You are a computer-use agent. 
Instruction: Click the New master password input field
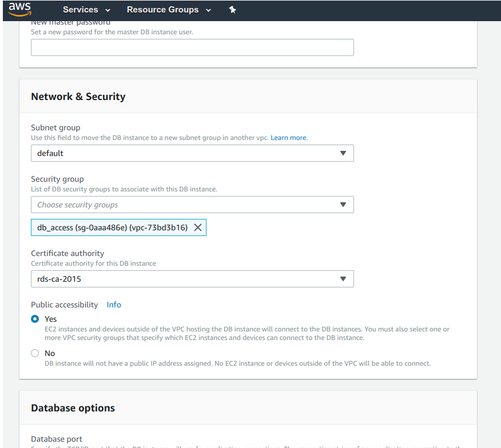pos(192,47)
